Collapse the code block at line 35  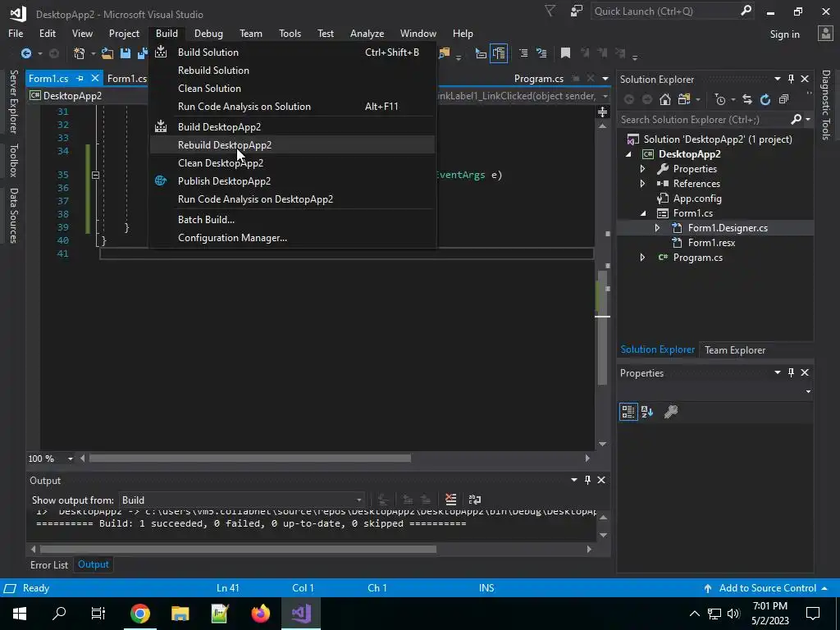point(95,175)
